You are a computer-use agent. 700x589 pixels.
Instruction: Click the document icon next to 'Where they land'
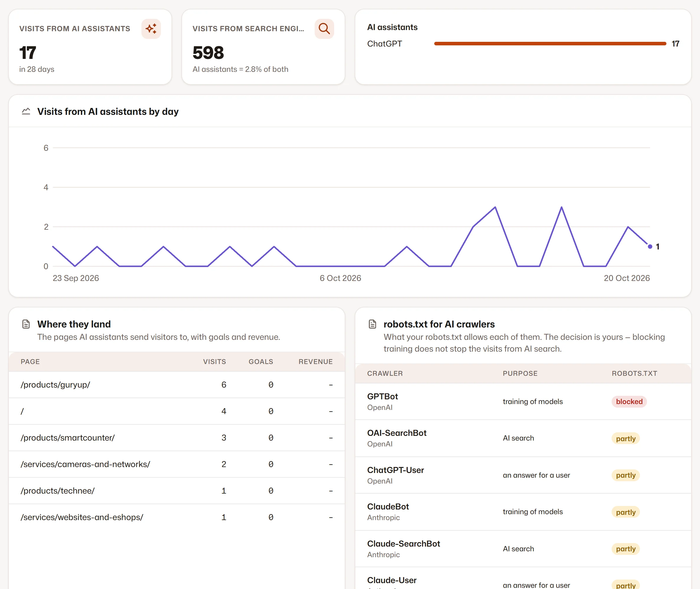26,324
